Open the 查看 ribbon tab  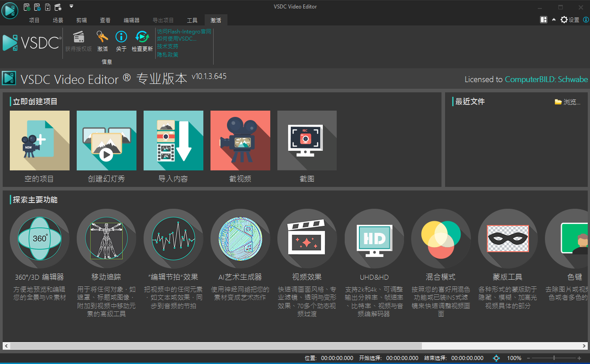(x=105, y=20)
